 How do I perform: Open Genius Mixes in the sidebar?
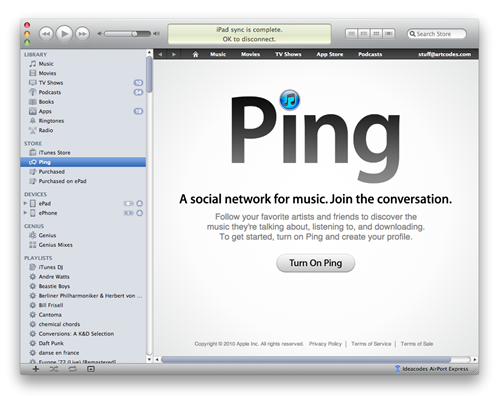pyautogui.click(x=83, y=245)
